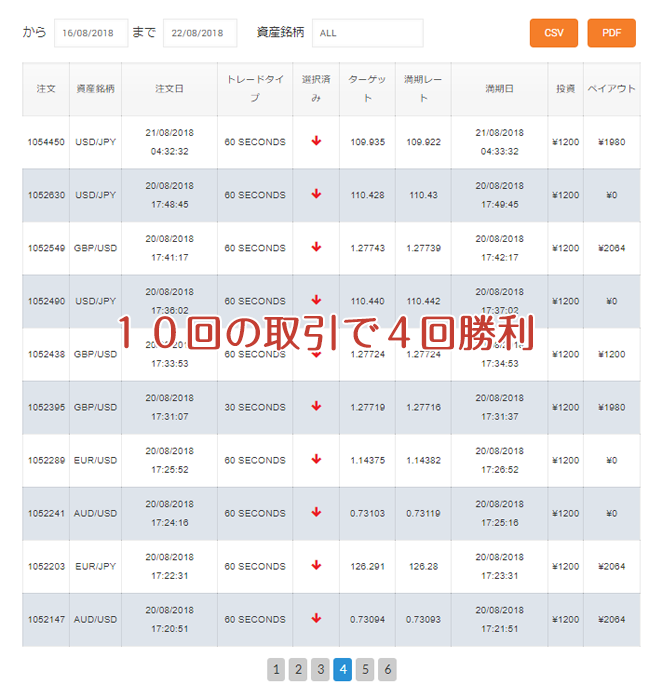660x700 pixels.
Task: Click target rate 126.291
Action: 367,566
